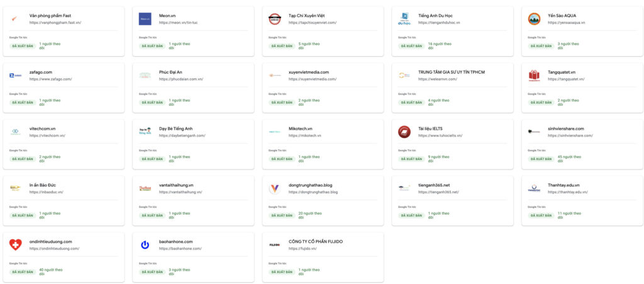Select the TRUNG TÂM GIA SƯ UY TÍN TPHCM title
644x284 pixels.
(451, 72)
